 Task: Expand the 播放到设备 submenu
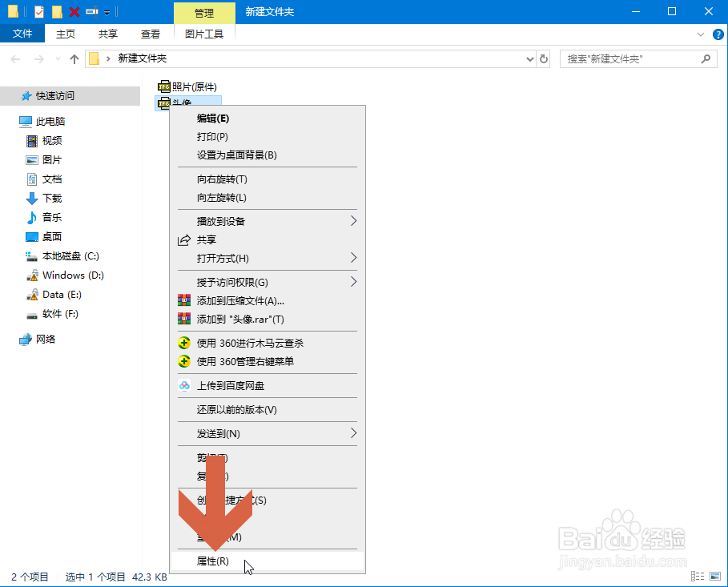[x=267, y=222]
